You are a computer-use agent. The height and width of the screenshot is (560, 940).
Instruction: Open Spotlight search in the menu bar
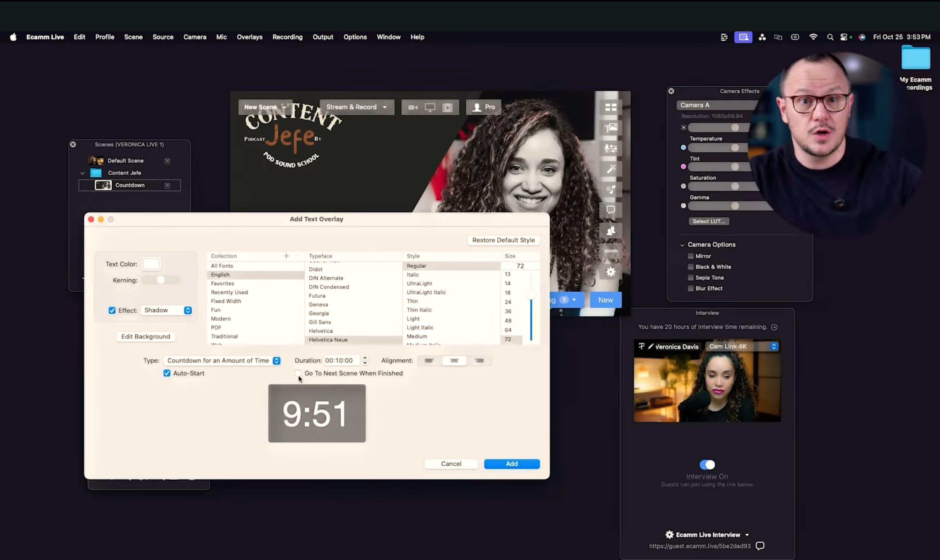click(830, 37)
